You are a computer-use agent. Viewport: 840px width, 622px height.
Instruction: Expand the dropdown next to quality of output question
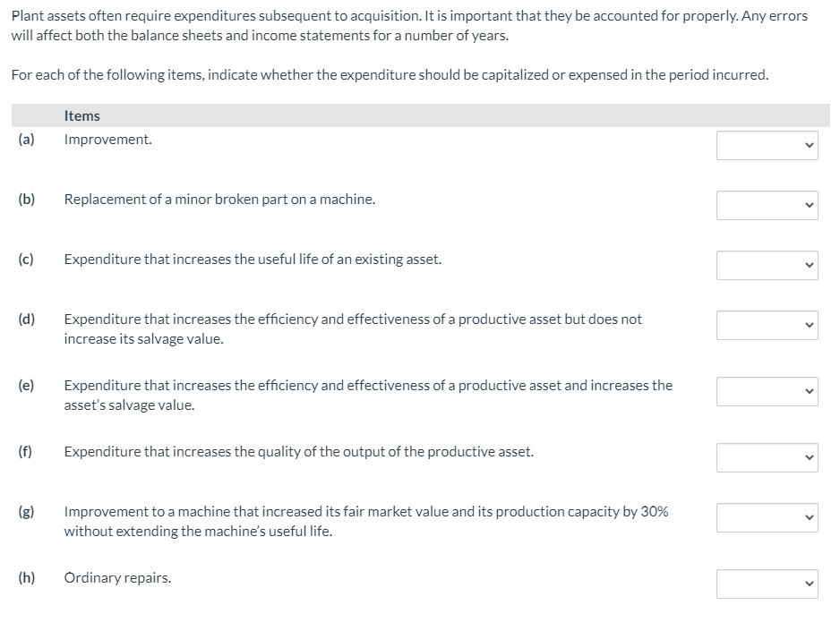[x=767, y=457]
